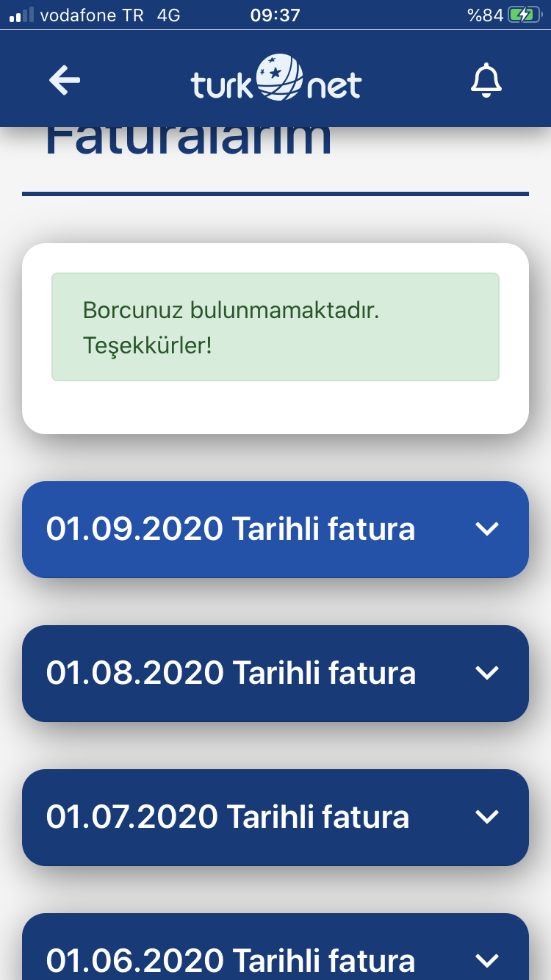Tap the TurkNet logo in the header
This screenshot has height=980, width=551.
(x=276, y=78)
